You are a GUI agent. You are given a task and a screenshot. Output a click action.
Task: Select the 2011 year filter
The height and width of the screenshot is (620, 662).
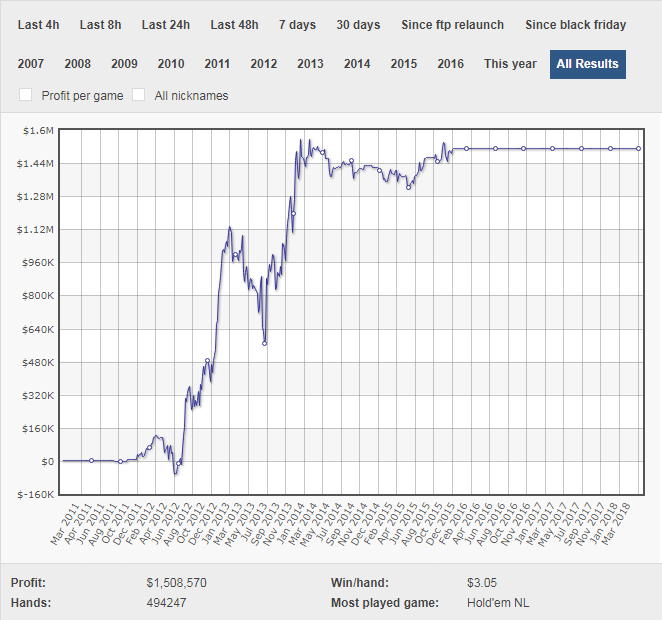217,64
